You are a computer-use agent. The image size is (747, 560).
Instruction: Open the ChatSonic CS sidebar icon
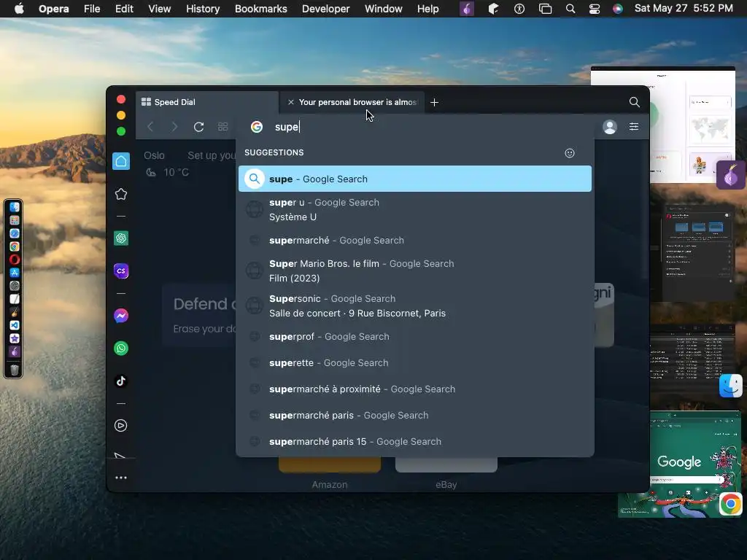pyautogui.click(x=121, y=271)
